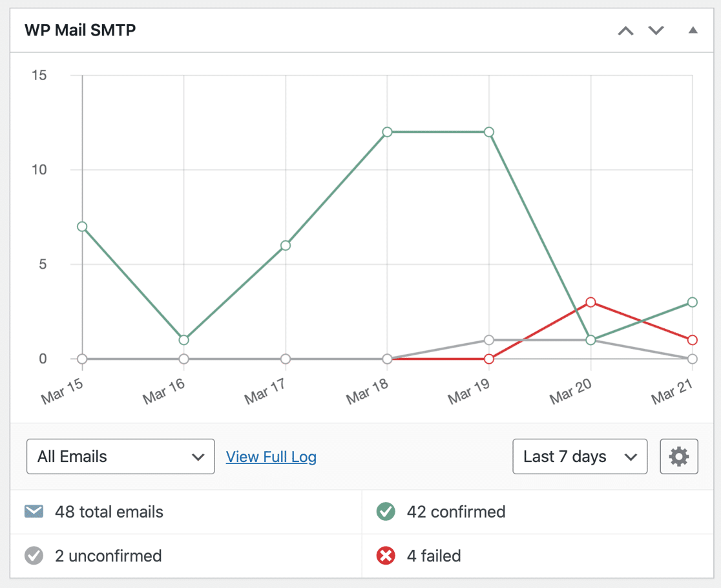Click the "Mar 20" axis label
Image resolution: width=721 pixels, height=588 pixels.
point(570,391)
